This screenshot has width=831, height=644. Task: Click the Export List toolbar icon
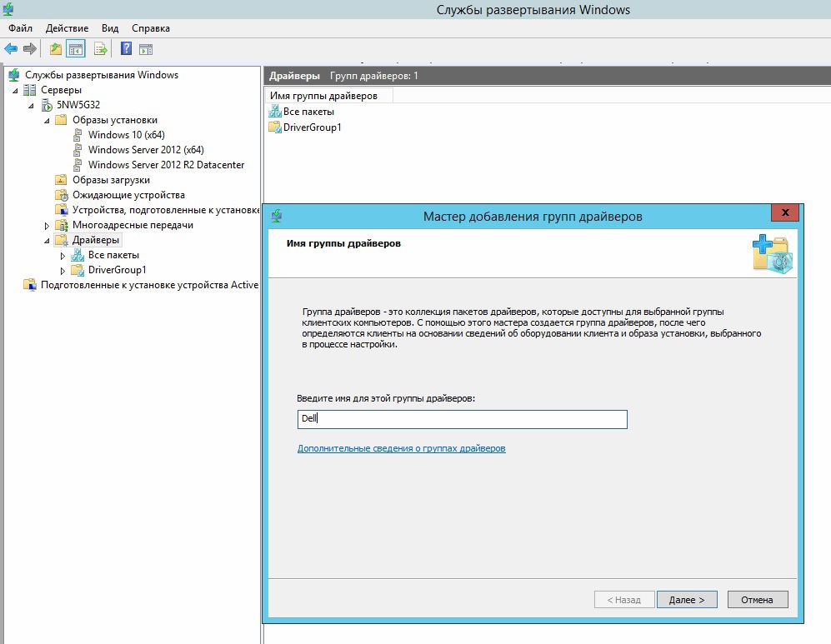[x=99, y=48]
